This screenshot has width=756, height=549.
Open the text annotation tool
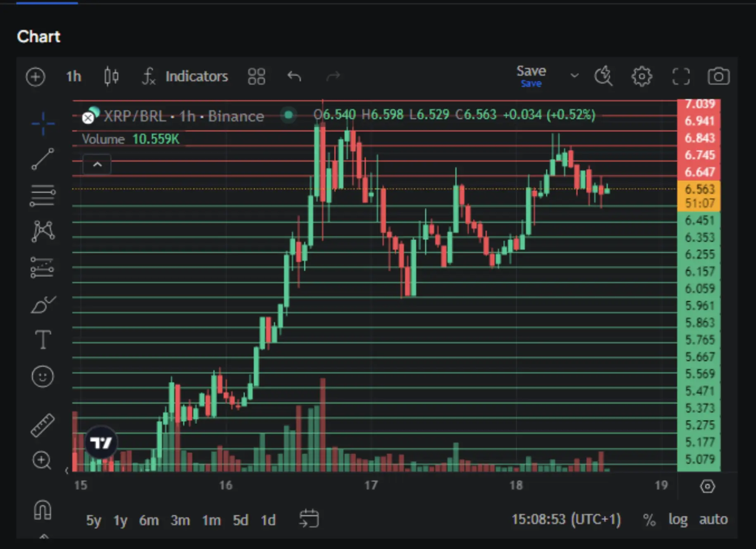(x=42, y=339)
